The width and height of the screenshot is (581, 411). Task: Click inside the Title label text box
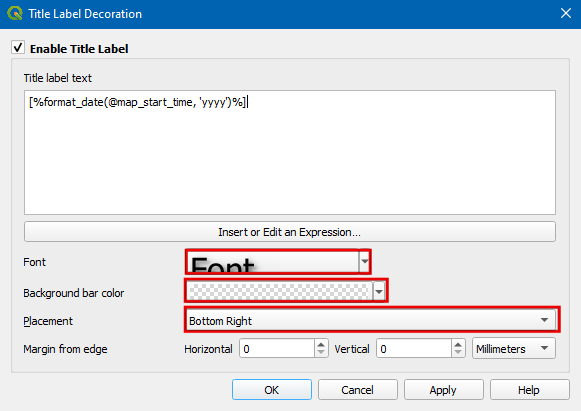290,152
